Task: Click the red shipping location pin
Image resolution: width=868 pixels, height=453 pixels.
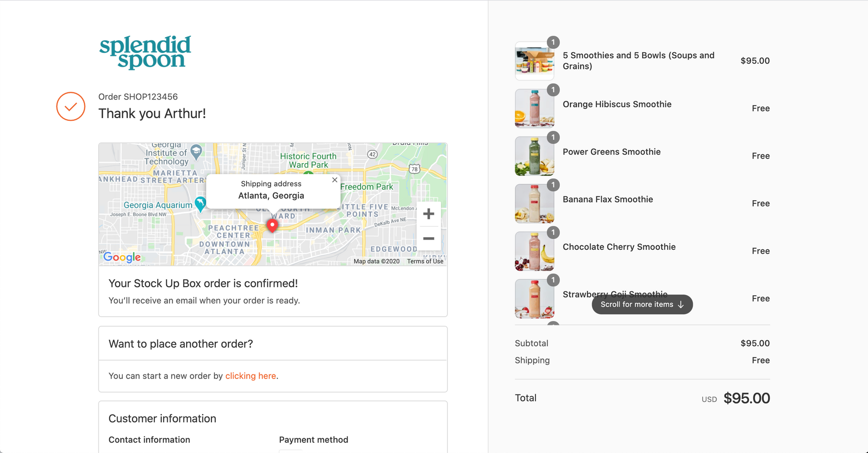Action: (x=272, y=225)
